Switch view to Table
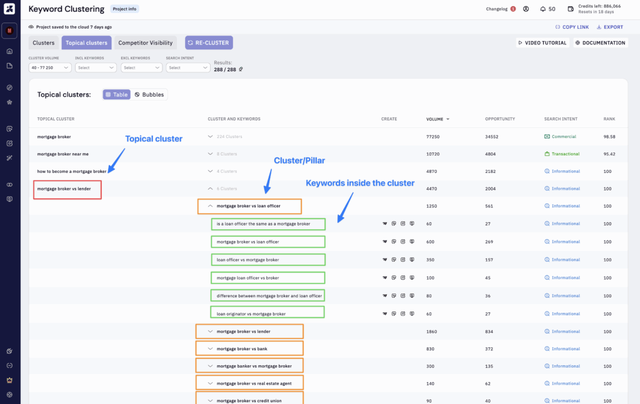 coord(116,95)
